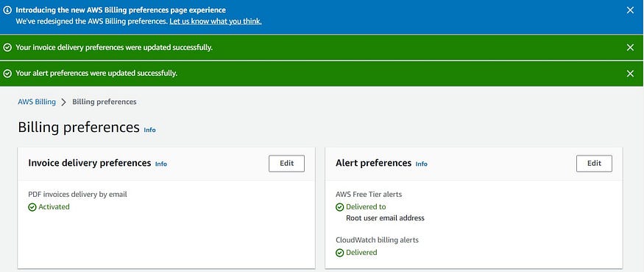The image size is (644, 272).
Task: Close the alert preferences success notification
Action: tap(630, 73)
